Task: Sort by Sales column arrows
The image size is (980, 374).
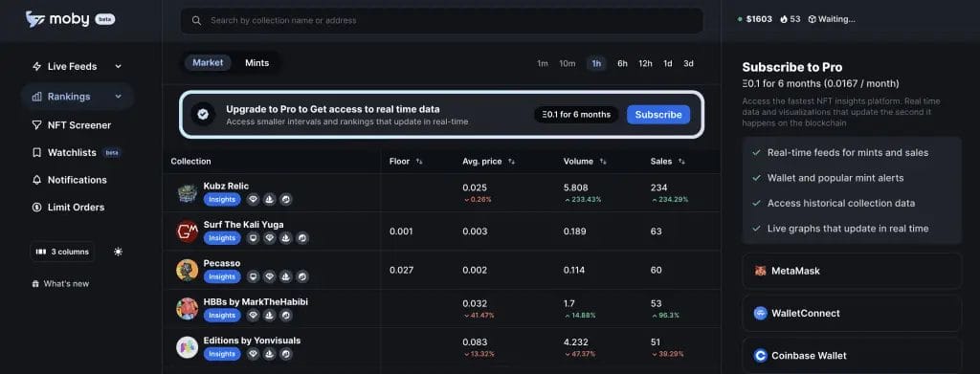Action: 681,162
